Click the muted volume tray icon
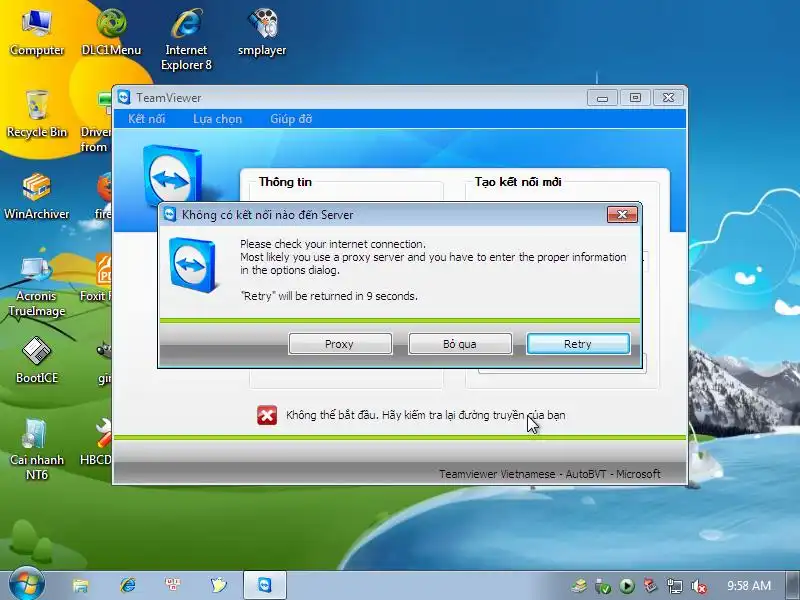The image size is (800, 600). [698, 587]
